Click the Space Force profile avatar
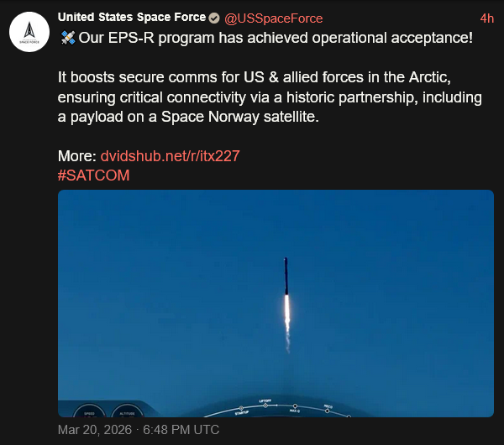This screenshot has width=504, height=445. tap(29, 33)
